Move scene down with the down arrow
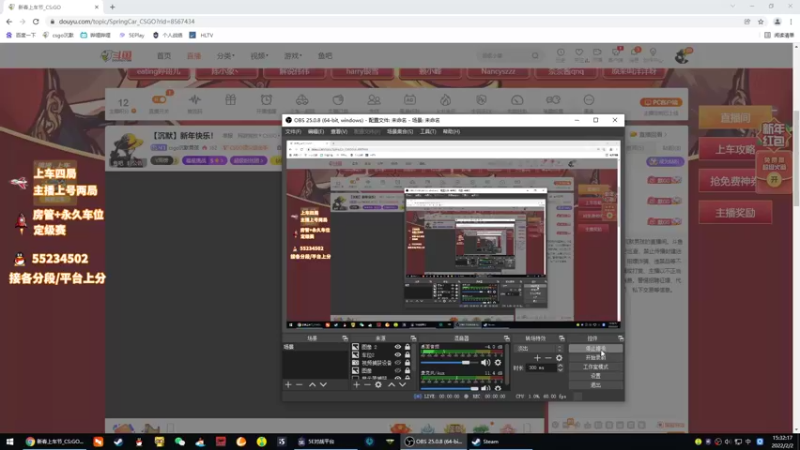 click(x=323, y=385)
